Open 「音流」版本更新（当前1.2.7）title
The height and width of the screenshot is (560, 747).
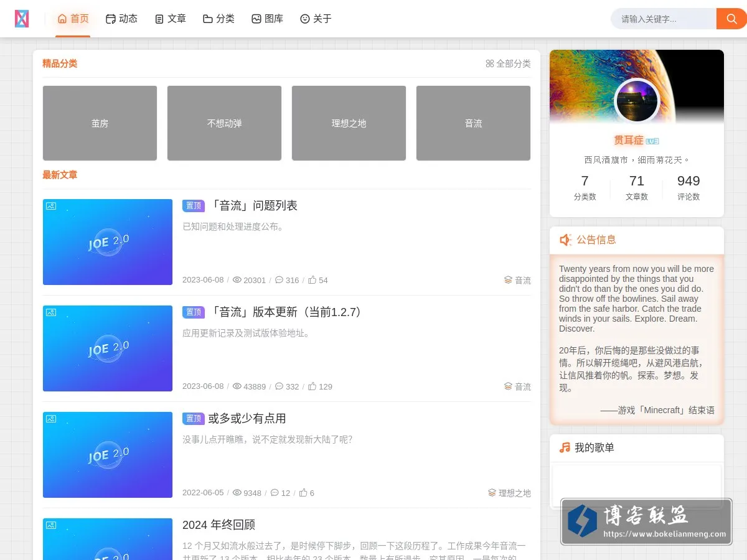286,312
